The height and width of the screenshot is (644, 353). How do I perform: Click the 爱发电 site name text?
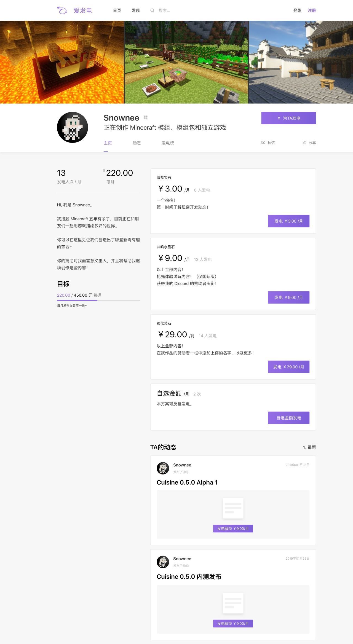click(x=83, y=10)
